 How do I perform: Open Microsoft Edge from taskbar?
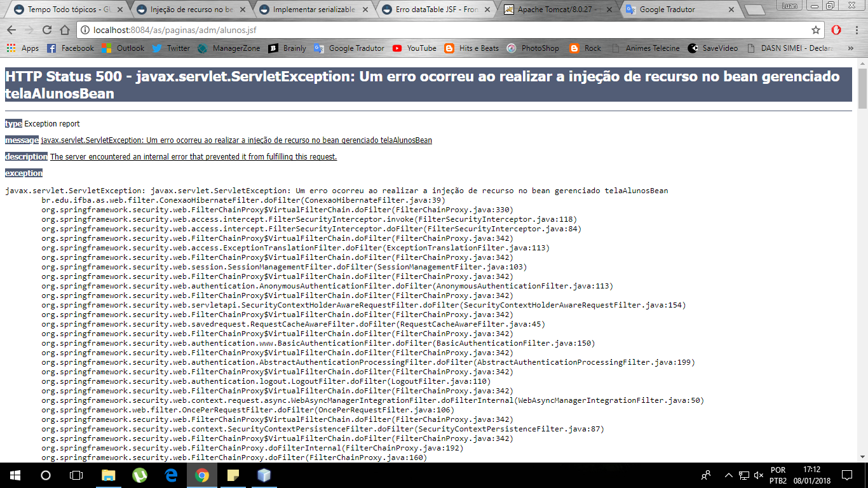coord(171,475)
